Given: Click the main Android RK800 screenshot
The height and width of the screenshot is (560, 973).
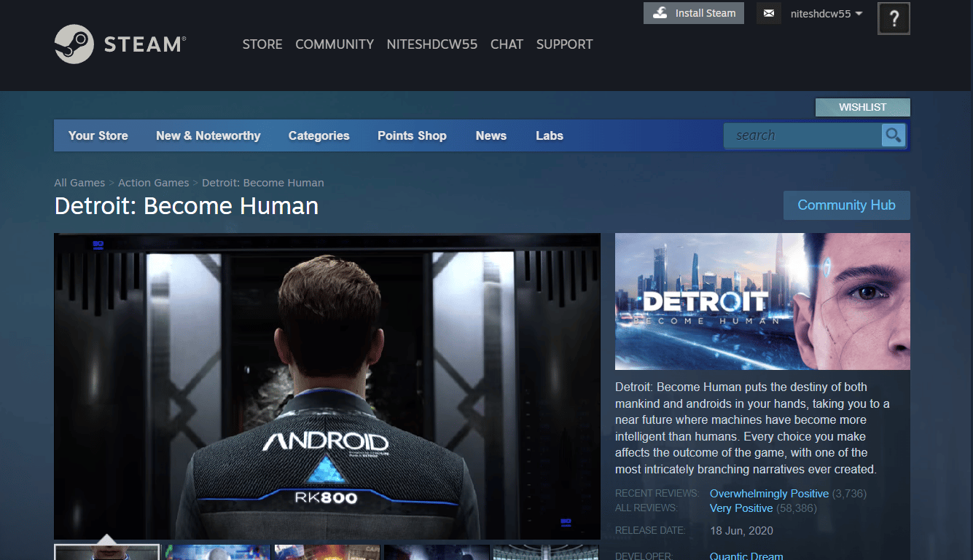Looking at the screenshot, I should (327, 386).
